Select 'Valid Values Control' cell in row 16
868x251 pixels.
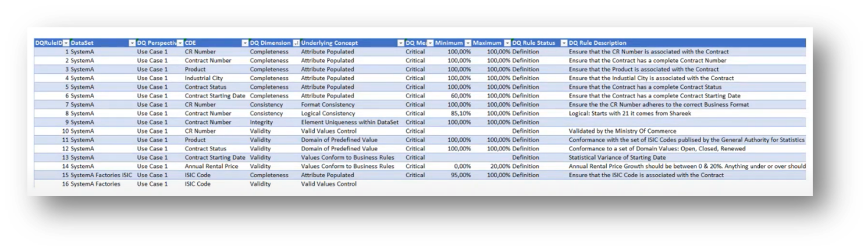click(x=329, y=184)
